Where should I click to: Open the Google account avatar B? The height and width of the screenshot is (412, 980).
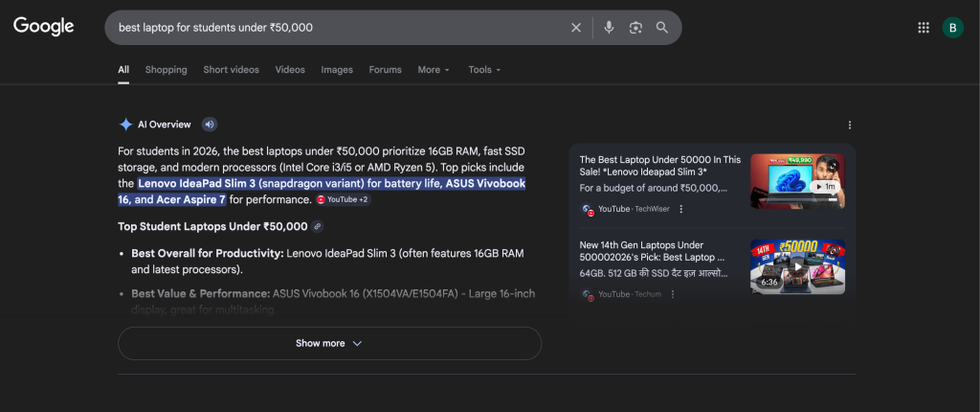click(x=952, y=28)
